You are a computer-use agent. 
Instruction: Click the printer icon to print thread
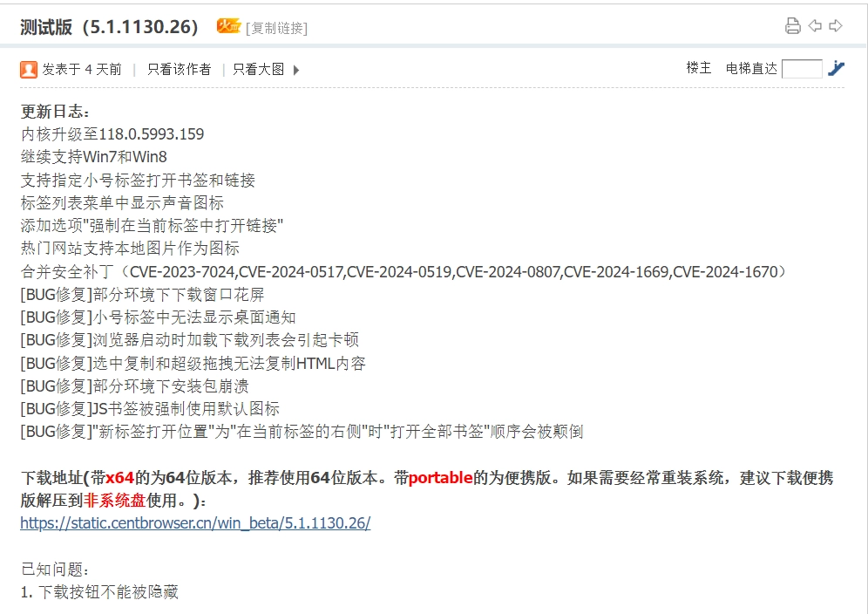tap(793, 25)
